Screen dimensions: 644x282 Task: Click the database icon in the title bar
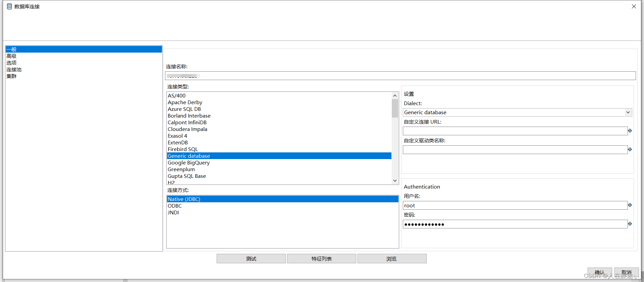tap(9, 6)
